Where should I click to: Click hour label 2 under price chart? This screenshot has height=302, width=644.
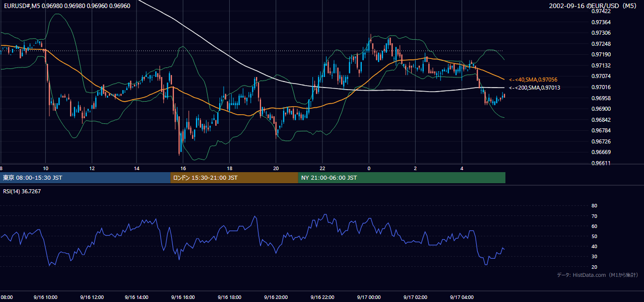tap(415, 168)
